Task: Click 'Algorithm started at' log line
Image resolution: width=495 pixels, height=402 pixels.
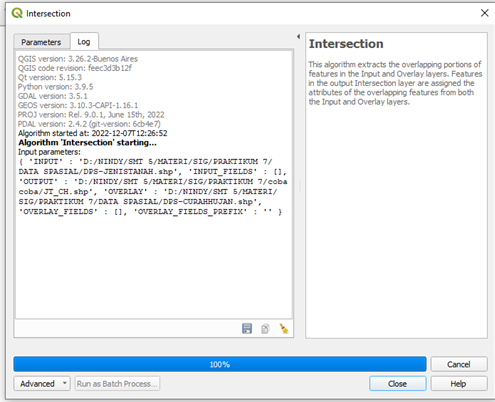Action: pos(93,134)
